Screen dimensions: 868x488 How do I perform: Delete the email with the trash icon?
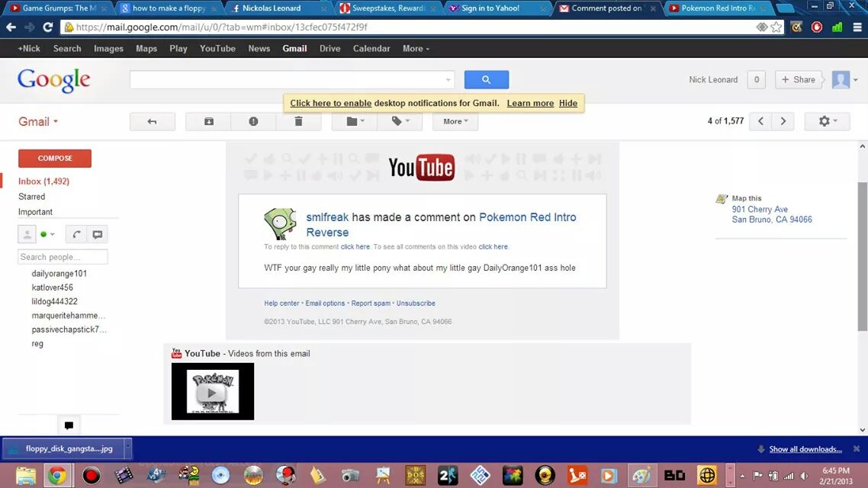coord(298,121)
